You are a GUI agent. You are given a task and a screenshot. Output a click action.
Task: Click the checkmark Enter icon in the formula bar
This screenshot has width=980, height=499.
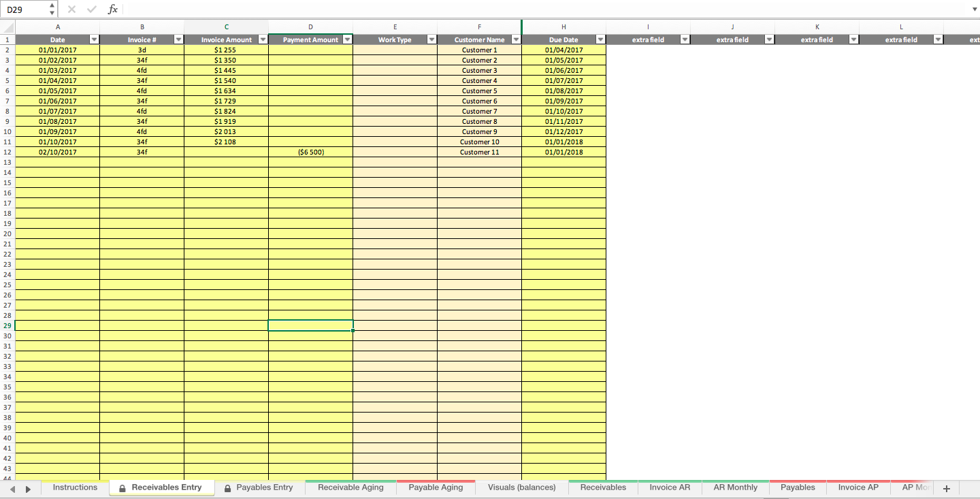tap(91, 8)
